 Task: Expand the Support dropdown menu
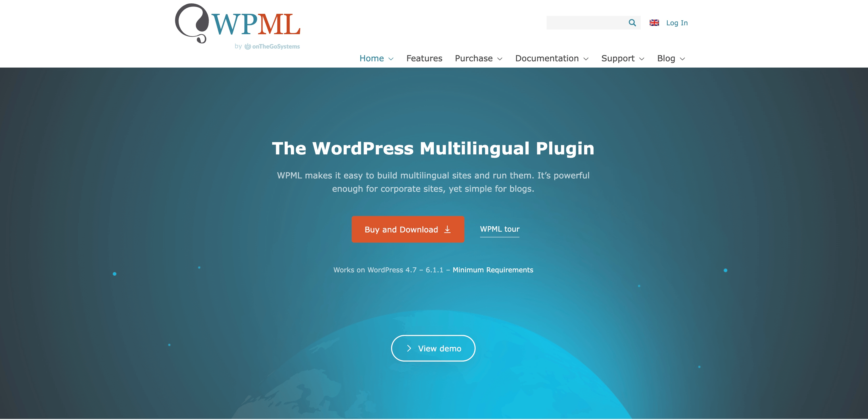click(623, 58)
